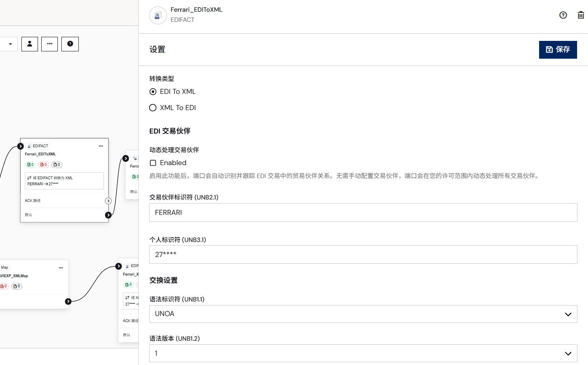This screenshot has height=365, width=588.
Task: Select the EDI To XML radio option
Action: [153, 92]
